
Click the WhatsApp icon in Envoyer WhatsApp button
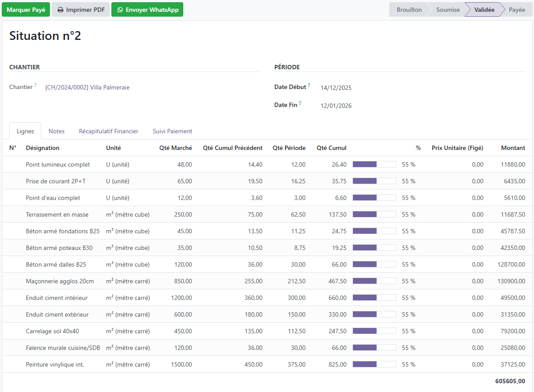pos(120,10)
